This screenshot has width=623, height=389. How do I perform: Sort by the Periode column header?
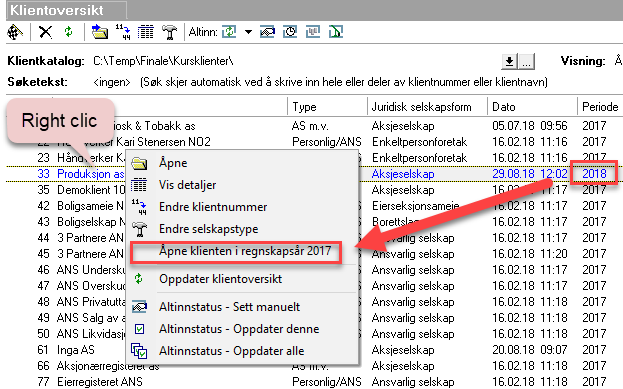point(600,107)
